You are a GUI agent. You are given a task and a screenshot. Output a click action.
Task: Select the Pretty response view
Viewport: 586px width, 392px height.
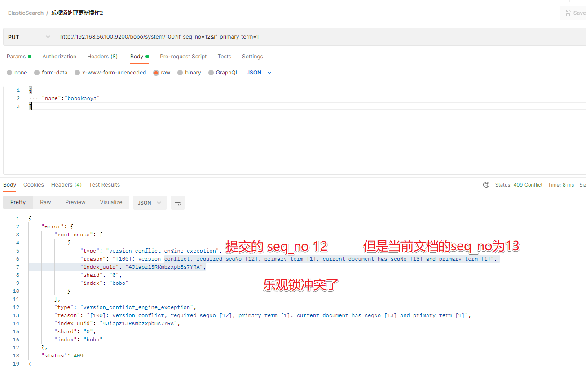pos(18,202)
